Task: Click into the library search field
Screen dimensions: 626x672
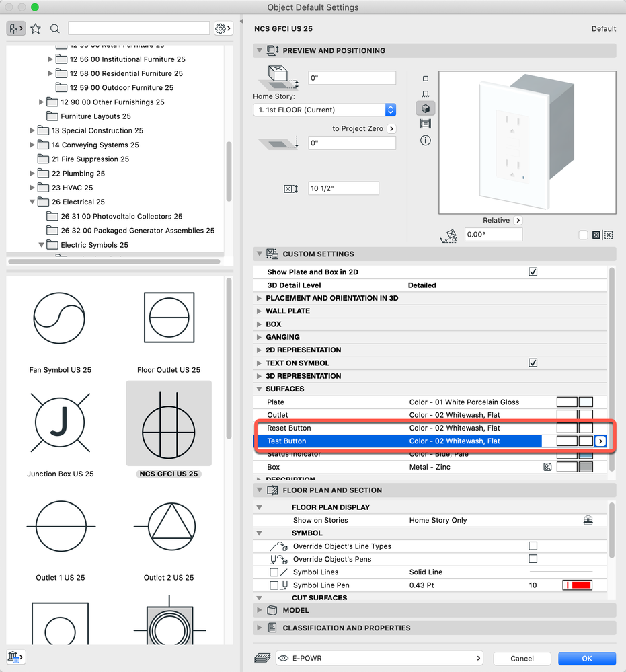Action: 139,28
